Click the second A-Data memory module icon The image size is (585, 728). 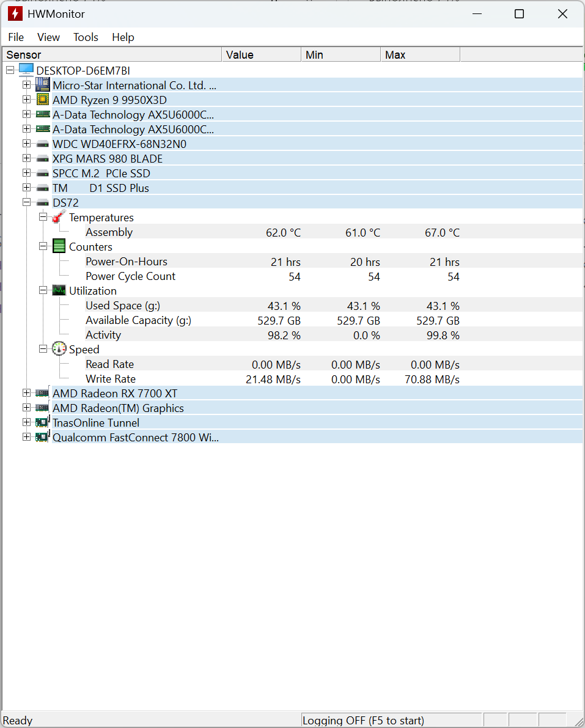43,129
